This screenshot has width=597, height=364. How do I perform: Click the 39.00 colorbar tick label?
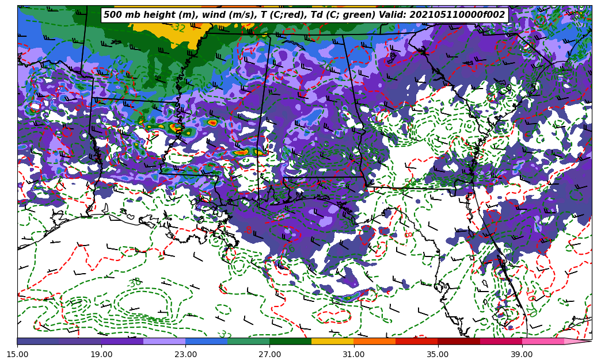click(x=522, y=354)
